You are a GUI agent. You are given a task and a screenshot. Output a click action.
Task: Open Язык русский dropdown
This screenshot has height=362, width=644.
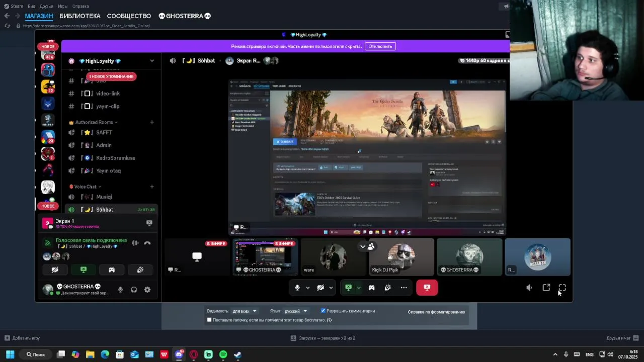click(x=295, y=311)
